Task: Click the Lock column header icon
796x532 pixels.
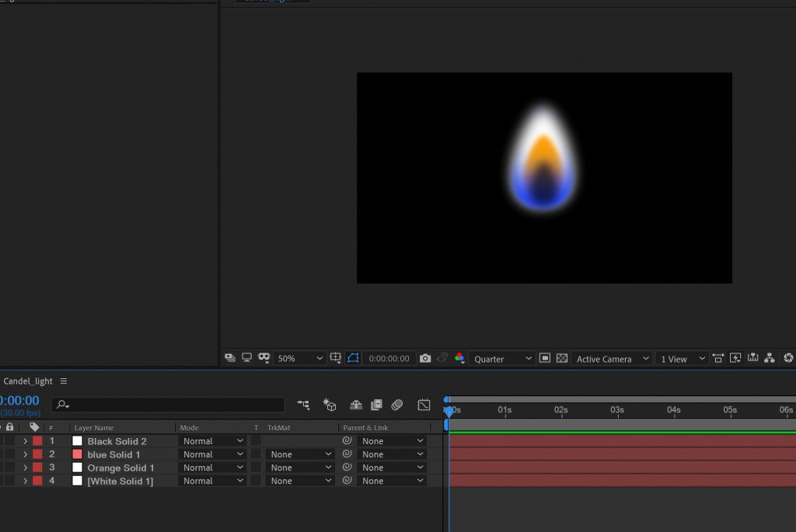Action: (9, 427)
